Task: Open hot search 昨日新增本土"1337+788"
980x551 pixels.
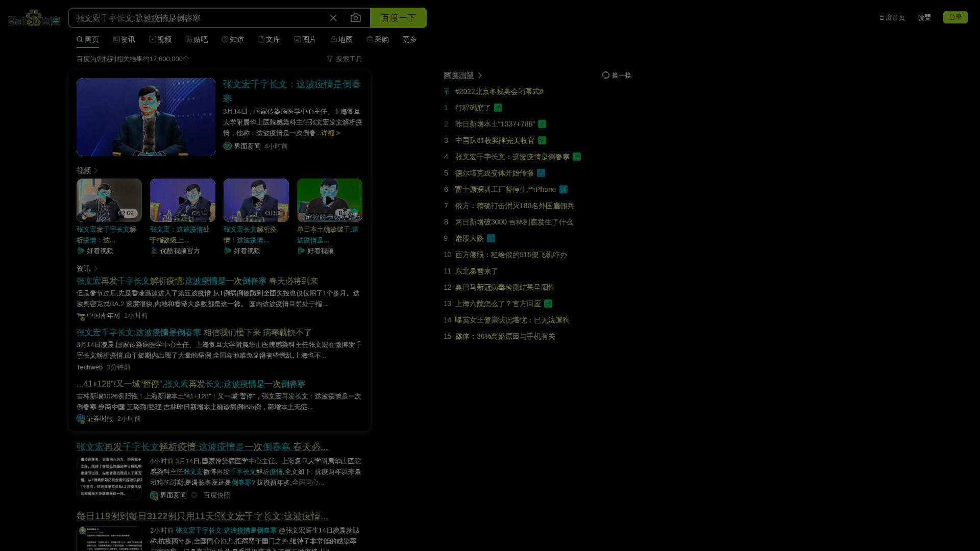Action: 495,124
